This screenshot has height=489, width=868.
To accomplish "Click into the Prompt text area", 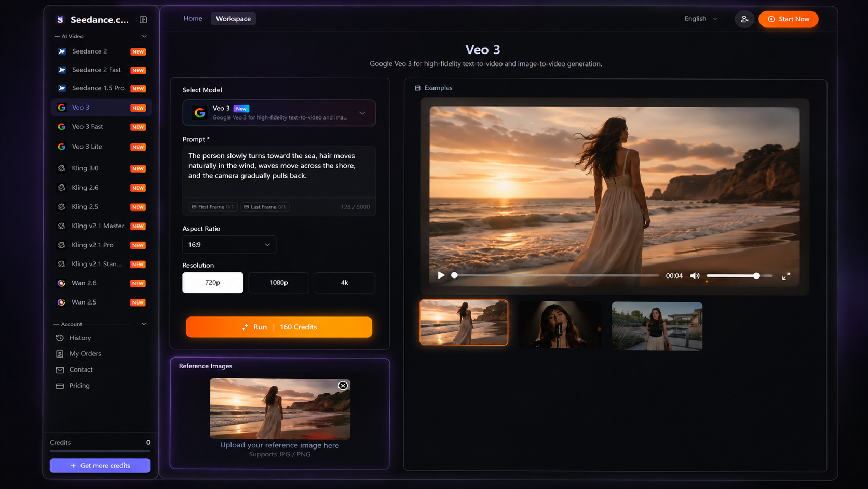I will (x=279, y=173).
